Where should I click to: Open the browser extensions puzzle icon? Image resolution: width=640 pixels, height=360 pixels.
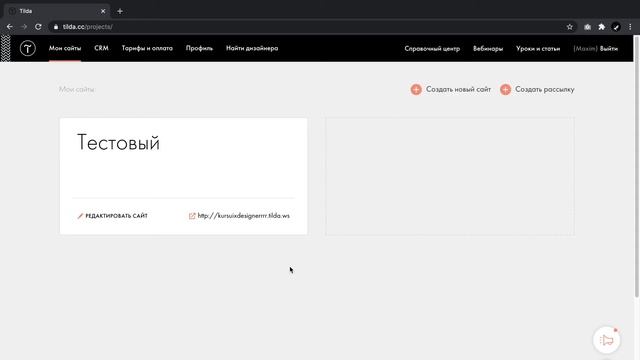(x=601, y=27)
